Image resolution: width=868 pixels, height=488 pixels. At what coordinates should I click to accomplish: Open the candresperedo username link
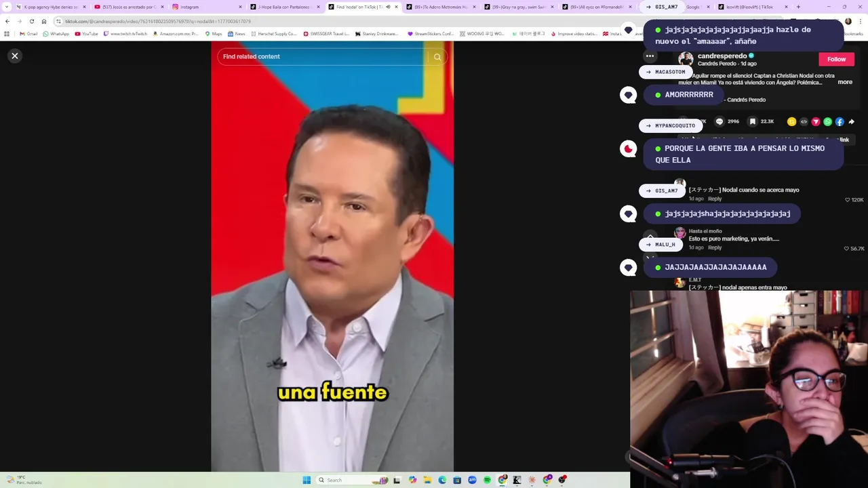(722, 56)
